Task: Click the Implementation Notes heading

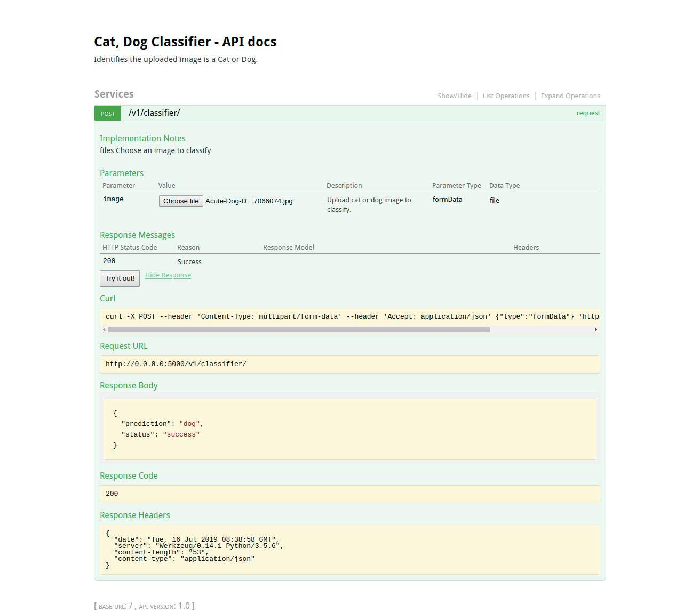Action: pyautogui.click(x=142, y=138)
